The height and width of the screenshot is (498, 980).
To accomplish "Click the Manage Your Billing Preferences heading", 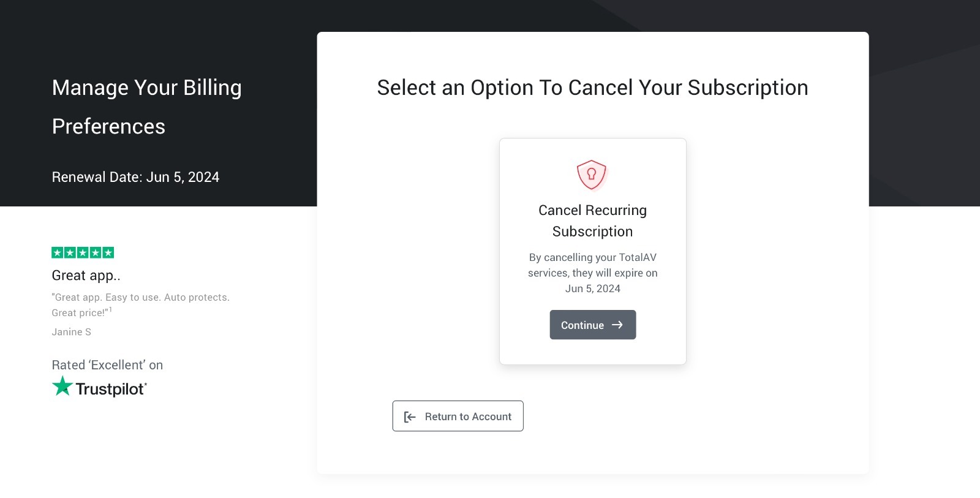I will [x=146, y=107].
